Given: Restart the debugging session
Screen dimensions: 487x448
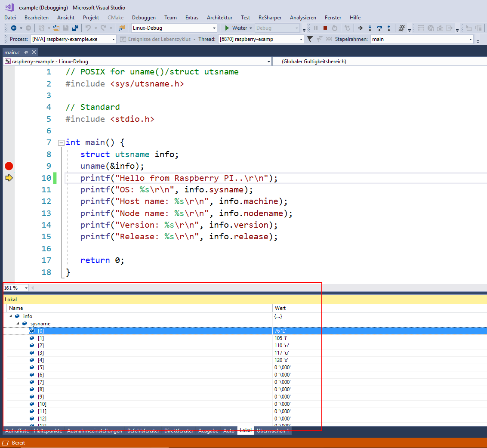Looking at the screenshot, I should pyautogui.click(x=334, y=28).
